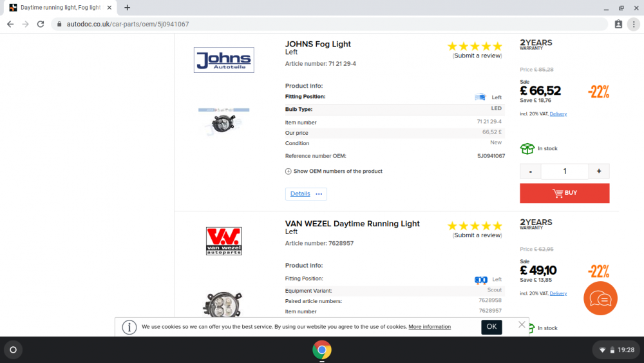Click the Bulb Type LED value
The image size is (644, 363).
click(x=496, y=108)
